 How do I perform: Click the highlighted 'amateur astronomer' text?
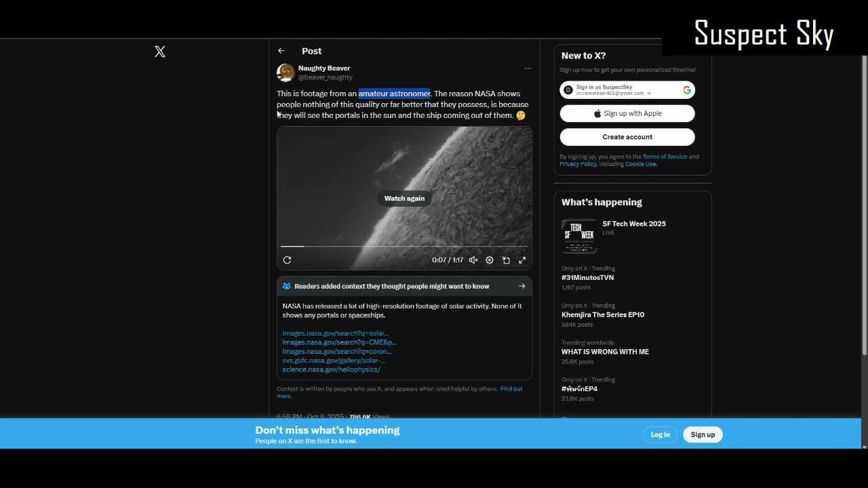click(x=394, y=94)
